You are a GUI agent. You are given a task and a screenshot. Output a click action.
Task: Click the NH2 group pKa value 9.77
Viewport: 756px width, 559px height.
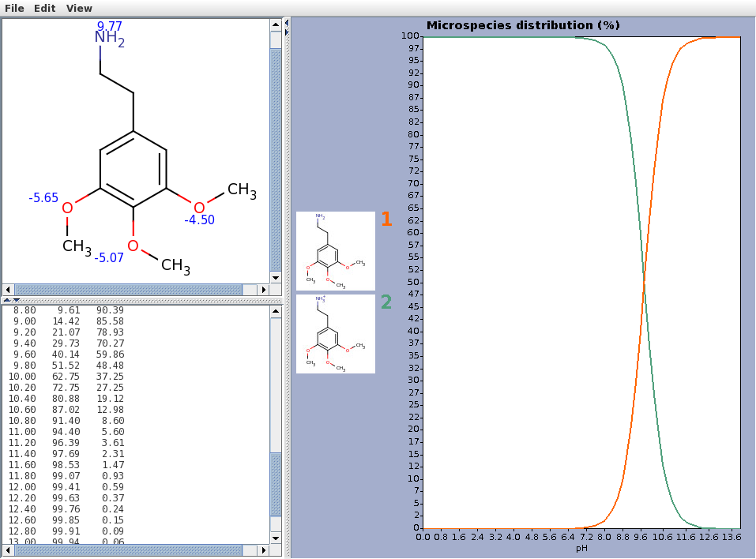point(109,26)
